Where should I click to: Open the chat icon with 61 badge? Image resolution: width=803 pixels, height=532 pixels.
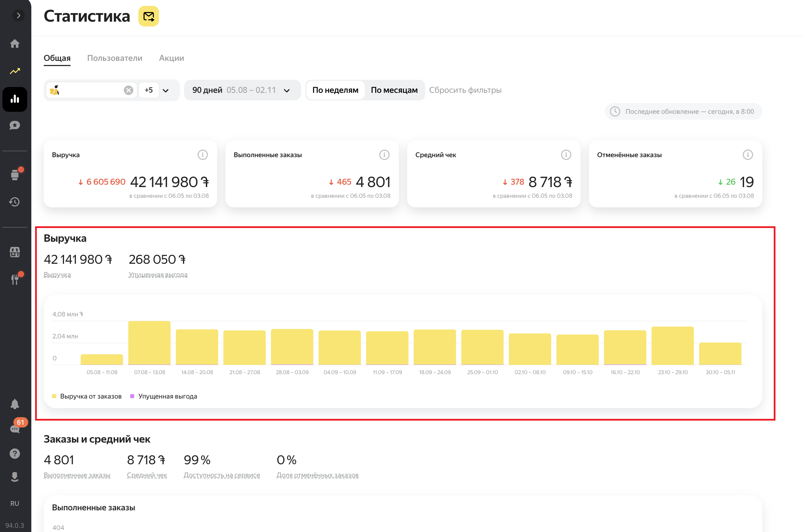15,428
